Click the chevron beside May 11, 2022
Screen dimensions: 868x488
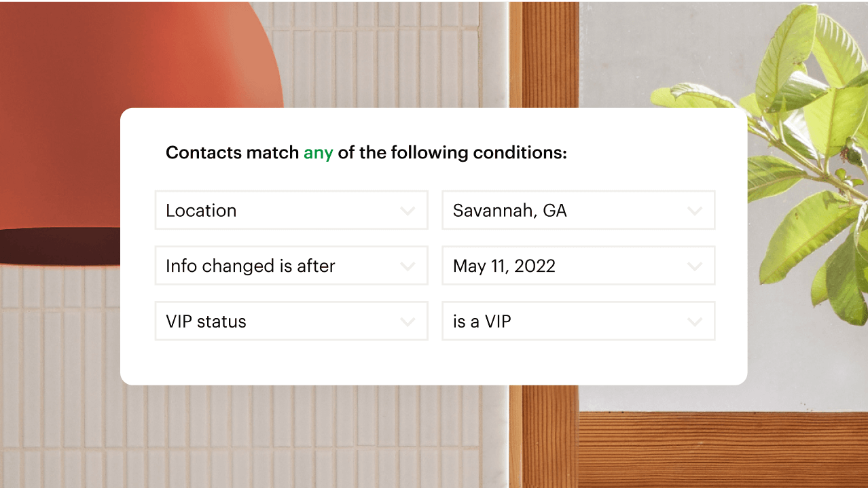695,266
